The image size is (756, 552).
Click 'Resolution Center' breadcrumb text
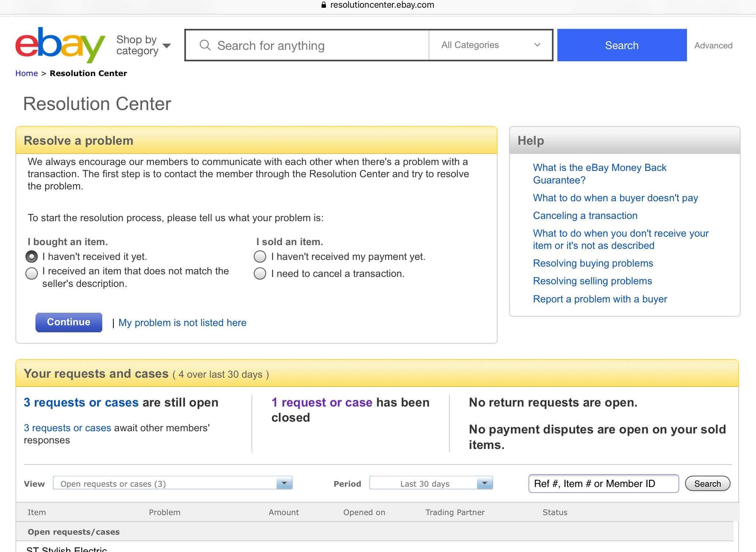88,73
